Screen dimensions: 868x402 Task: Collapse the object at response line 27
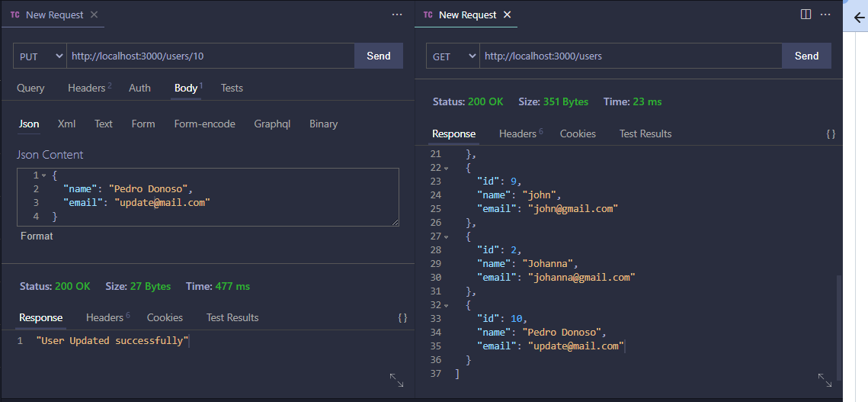[446, 236]
